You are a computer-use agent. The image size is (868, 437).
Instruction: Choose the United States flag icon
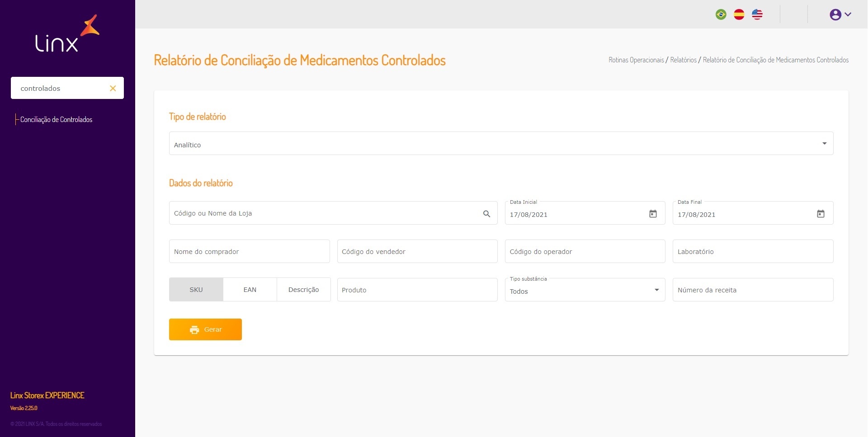pos(757,14)
